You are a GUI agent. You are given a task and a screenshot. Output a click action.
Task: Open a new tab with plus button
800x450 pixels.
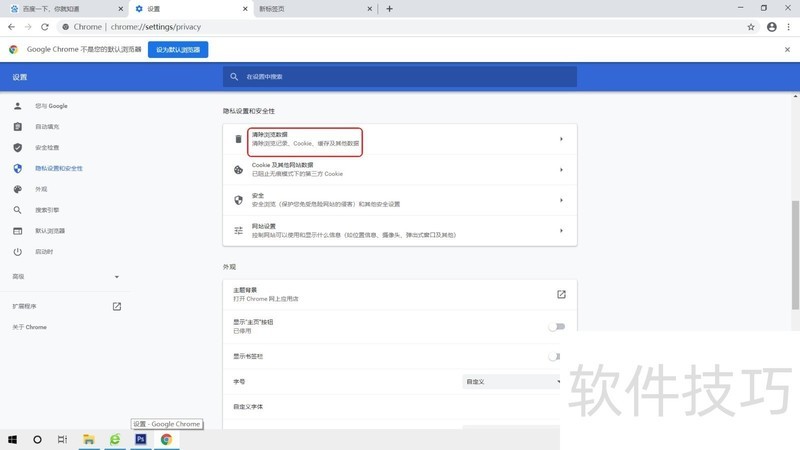coord(389,9)
